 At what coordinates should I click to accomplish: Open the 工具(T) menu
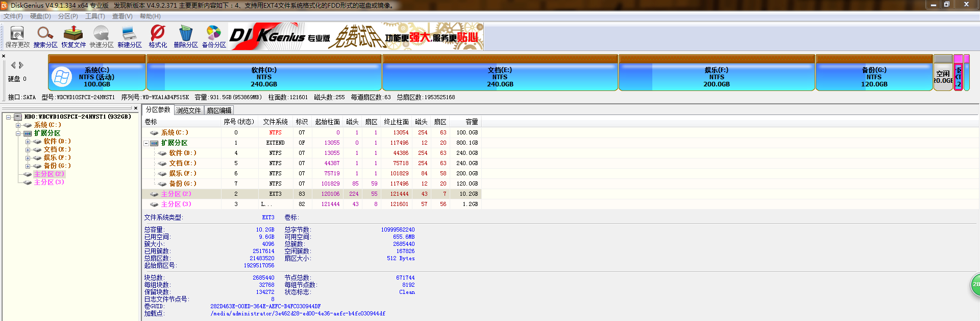click(95, 16)
